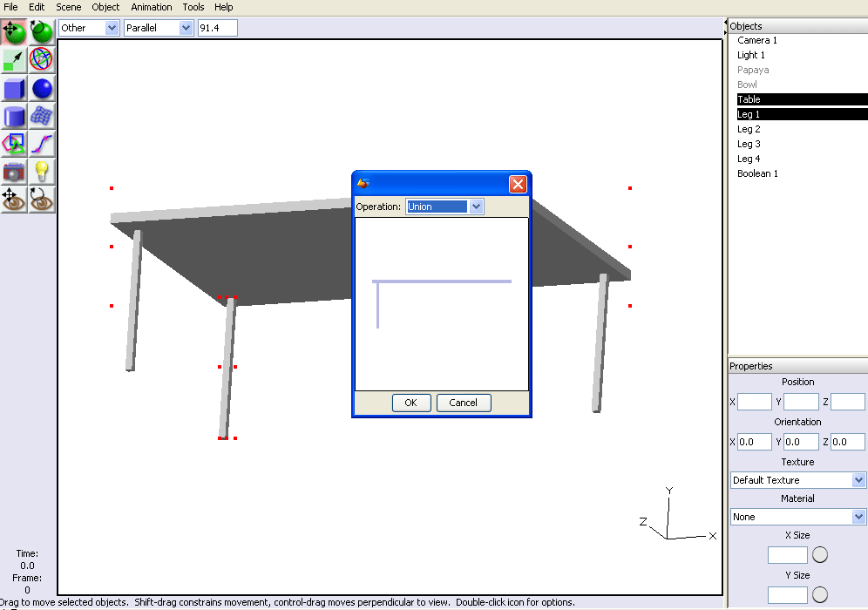Select the Resize Object tool
This screenshot has height=610, width=868.
point(14,60)
